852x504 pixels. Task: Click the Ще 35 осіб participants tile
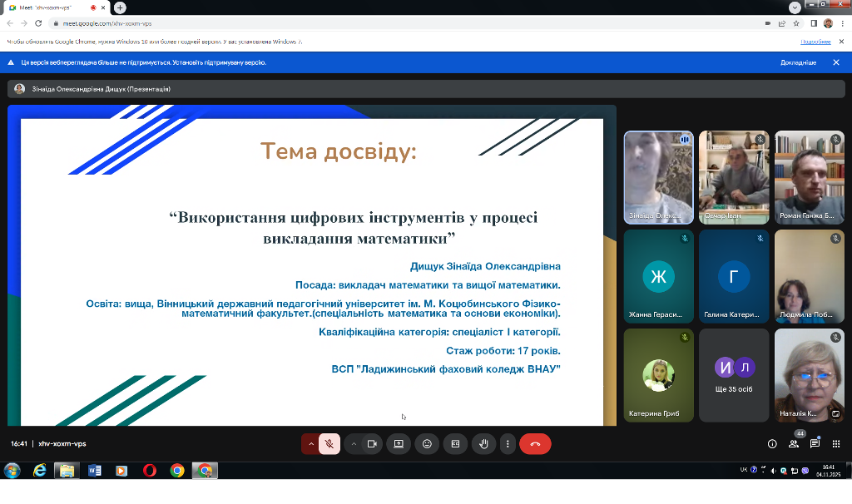(x=733, y=375)
